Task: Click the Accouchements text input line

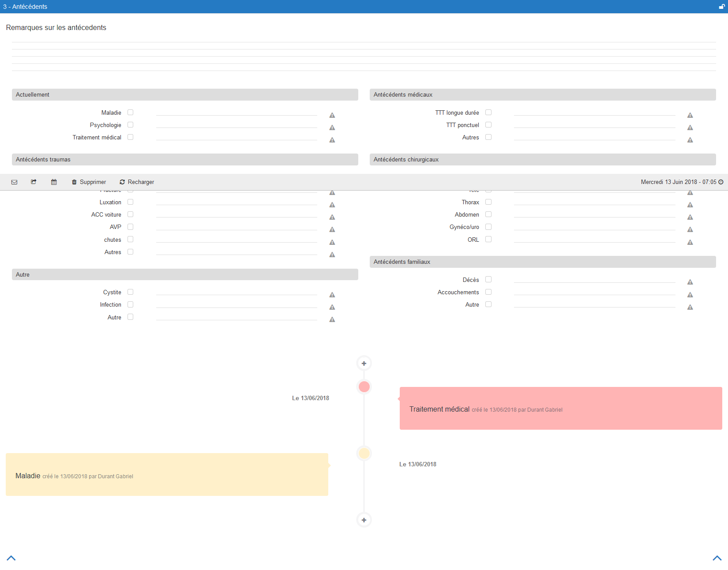Action: (x=594, y=292)
